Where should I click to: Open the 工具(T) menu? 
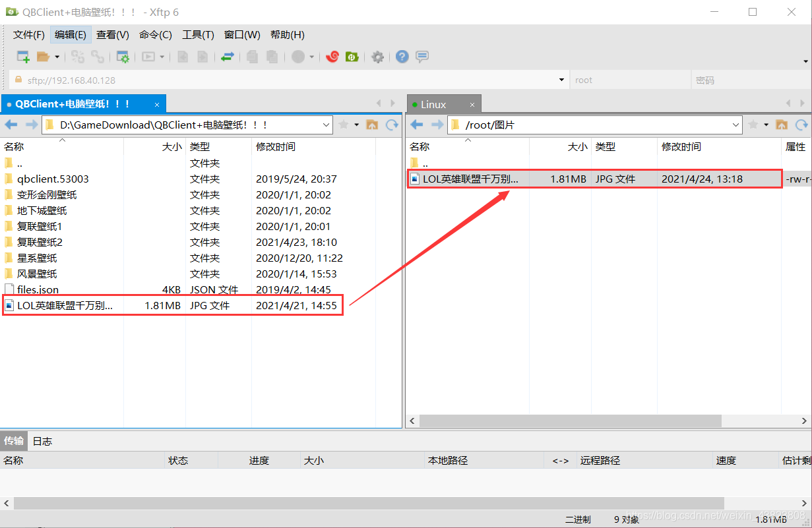point(198,35)
